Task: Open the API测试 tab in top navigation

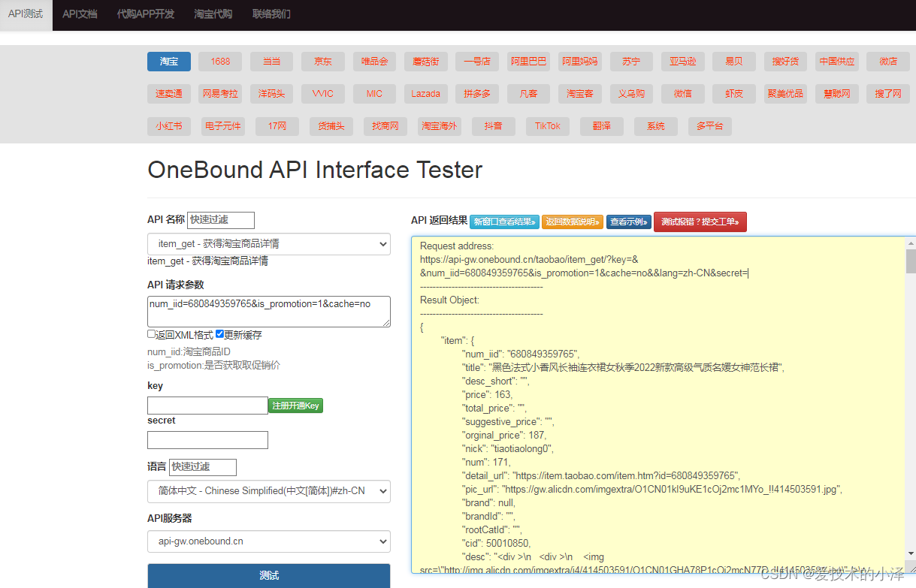Action: [26, 14]
